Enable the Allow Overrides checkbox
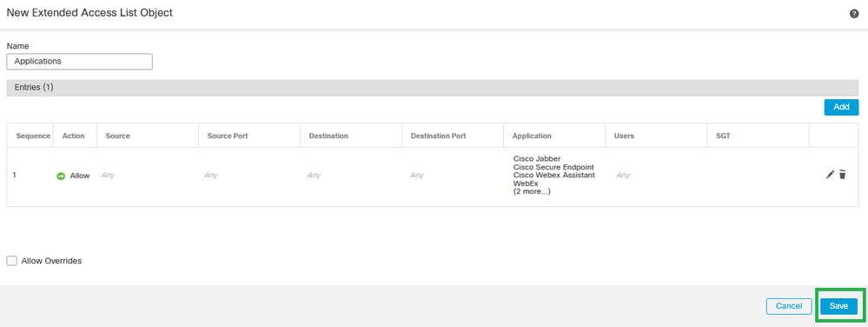868x327 pixels. tap(11, 261)
